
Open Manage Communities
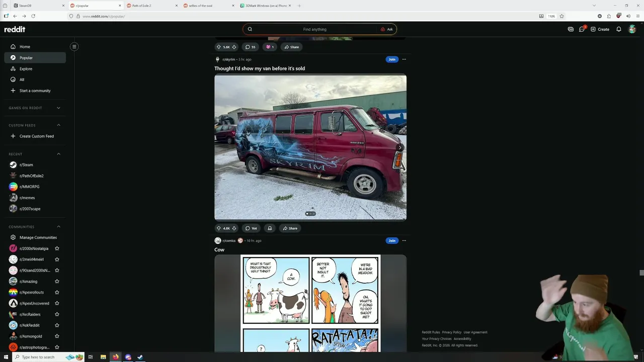(x=35, y=237)
